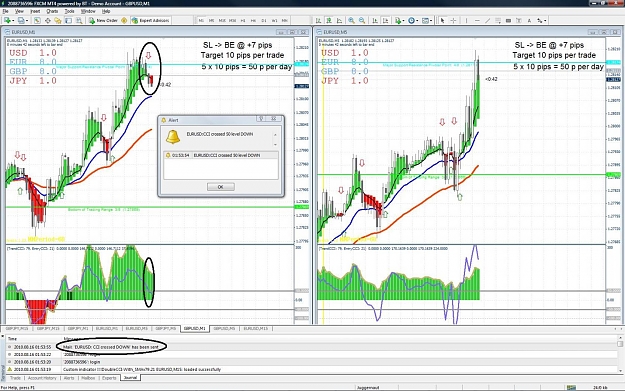This screenshot has height=391, width=625.
Task: Open the Tools menu
Action: 69,11
